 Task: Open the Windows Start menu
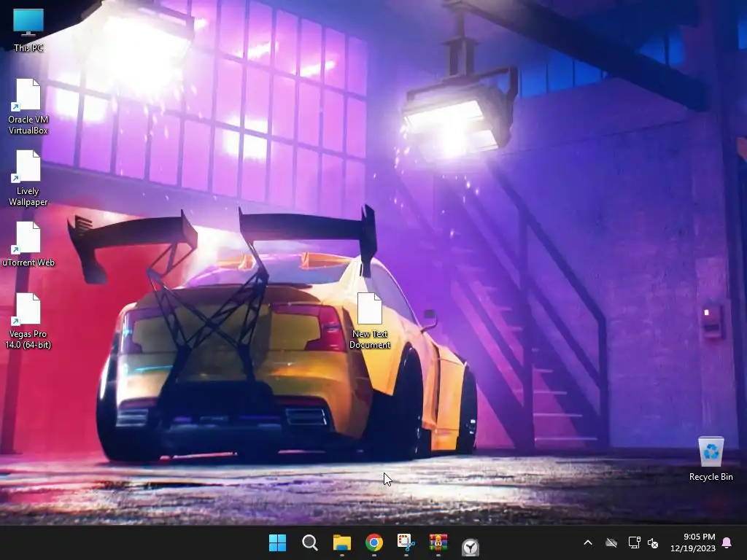[277, 542]
